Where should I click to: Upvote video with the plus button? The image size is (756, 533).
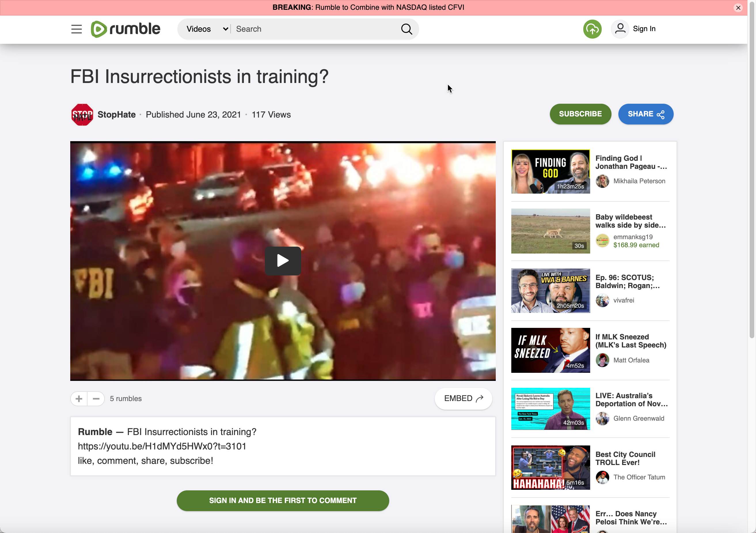pyautogui.click(x=79, y=398)
